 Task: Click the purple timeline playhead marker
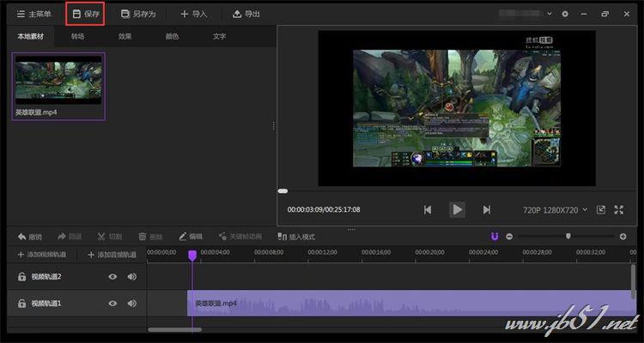pos(192,256)
